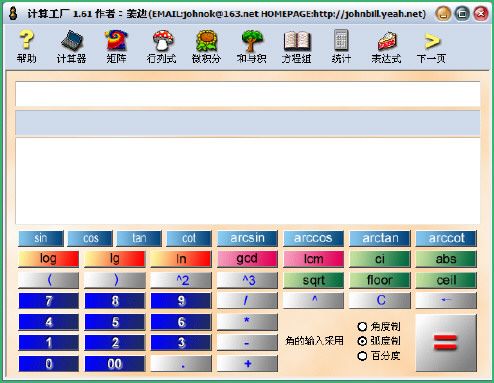
Task: Open the 微积分 calculus sunflower icon
Action: (206, 46)
